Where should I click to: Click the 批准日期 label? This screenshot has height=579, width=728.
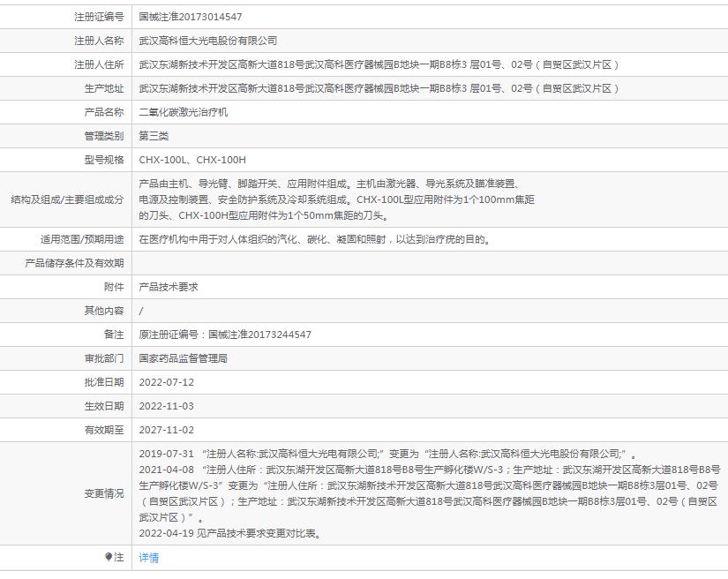[x=104, y=382]
